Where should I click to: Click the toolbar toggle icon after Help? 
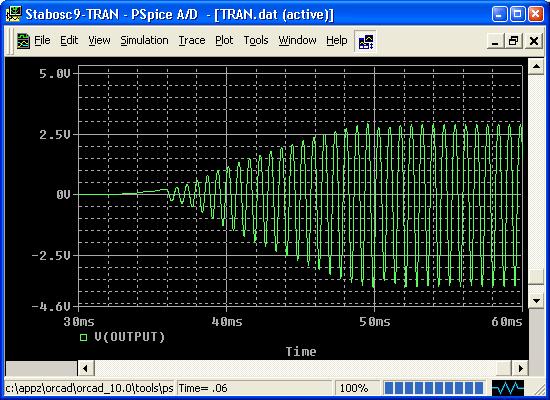point(365,41)
